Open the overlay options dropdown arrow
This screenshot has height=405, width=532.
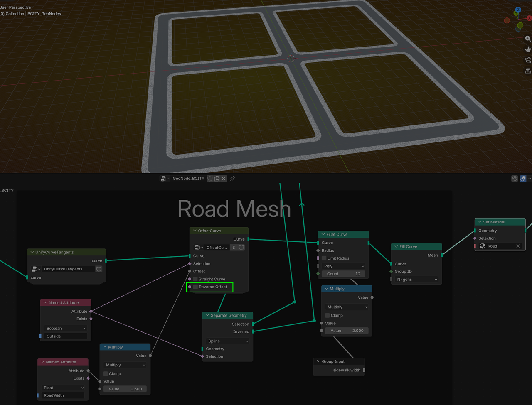pos(530,179)
